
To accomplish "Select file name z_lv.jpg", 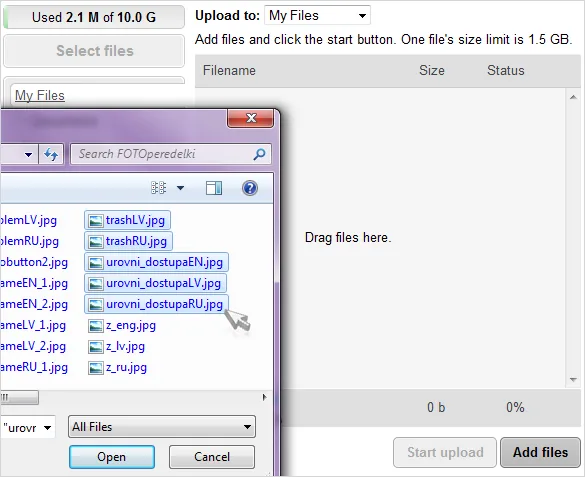I will 125,346.
